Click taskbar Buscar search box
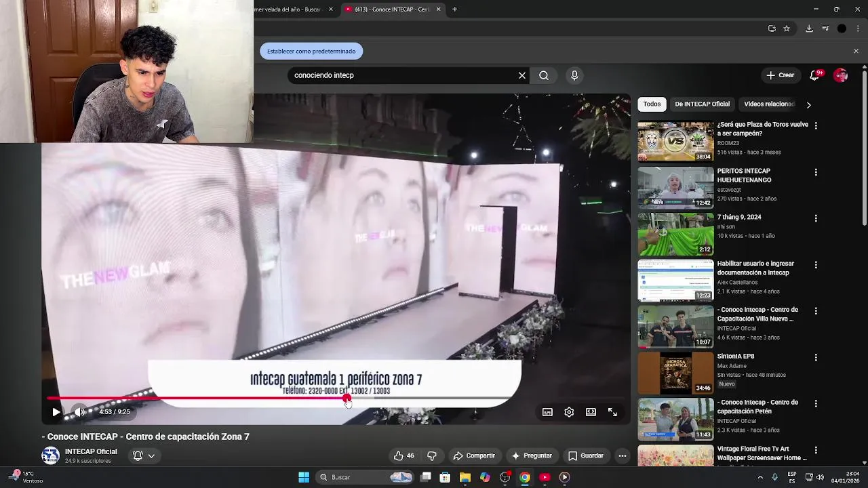The height and width of the screenshot is (488, 868). pos(366,477)
